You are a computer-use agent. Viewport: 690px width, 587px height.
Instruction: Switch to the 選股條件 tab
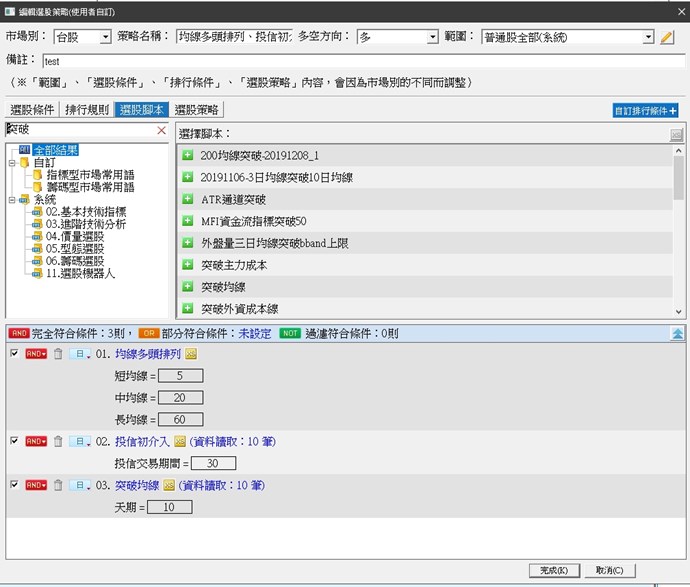tap(32, 110)
